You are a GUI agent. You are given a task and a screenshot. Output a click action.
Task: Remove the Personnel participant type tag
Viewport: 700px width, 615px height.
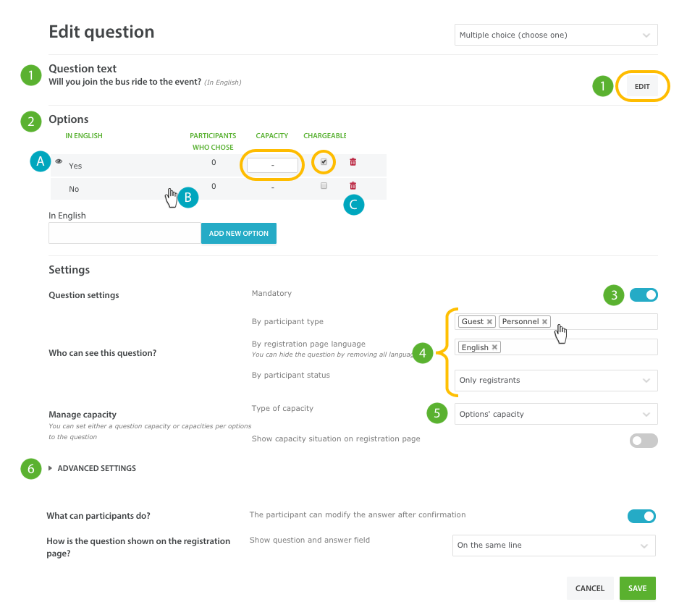tap(544, 322)
